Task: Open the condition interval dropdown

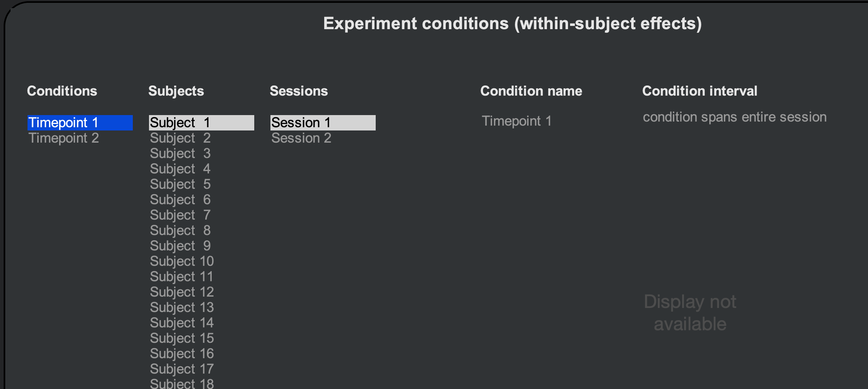Action: 734,117
